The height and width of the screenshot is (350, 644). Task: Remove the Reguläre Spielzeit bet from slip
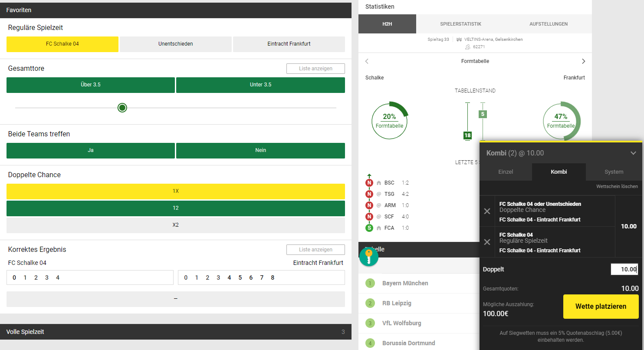coord(487,242)
